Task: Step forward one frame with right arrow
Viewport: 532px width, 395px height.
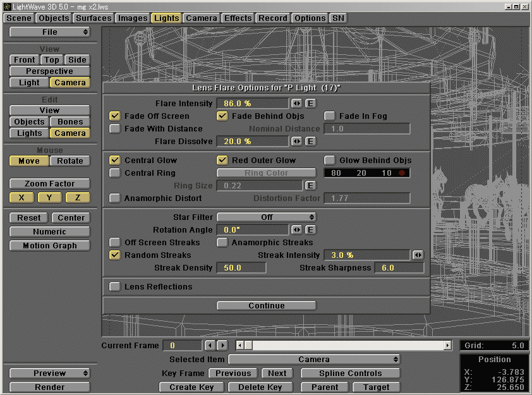Action: (x=222, y=345)
